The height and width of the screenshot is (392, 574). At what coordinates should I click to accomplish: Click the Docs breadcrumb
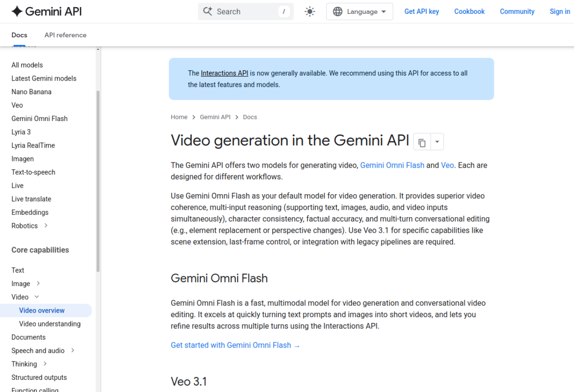click(250, 117)
